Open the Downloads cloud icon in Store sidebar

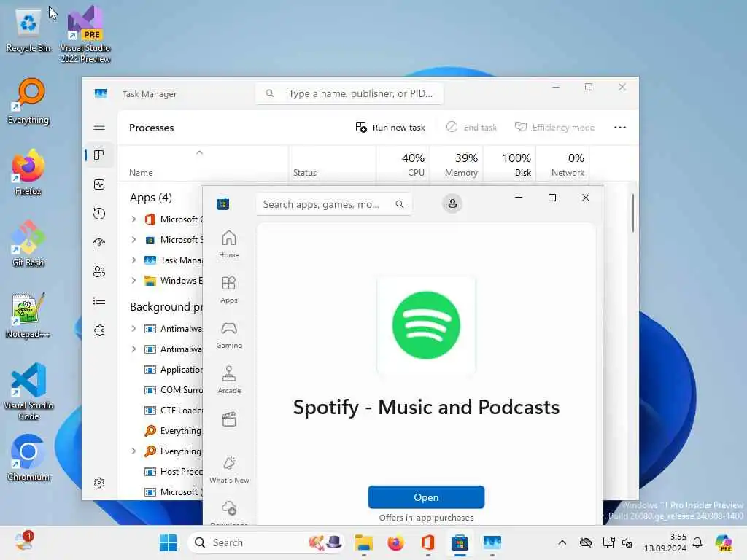click(229, 508)
